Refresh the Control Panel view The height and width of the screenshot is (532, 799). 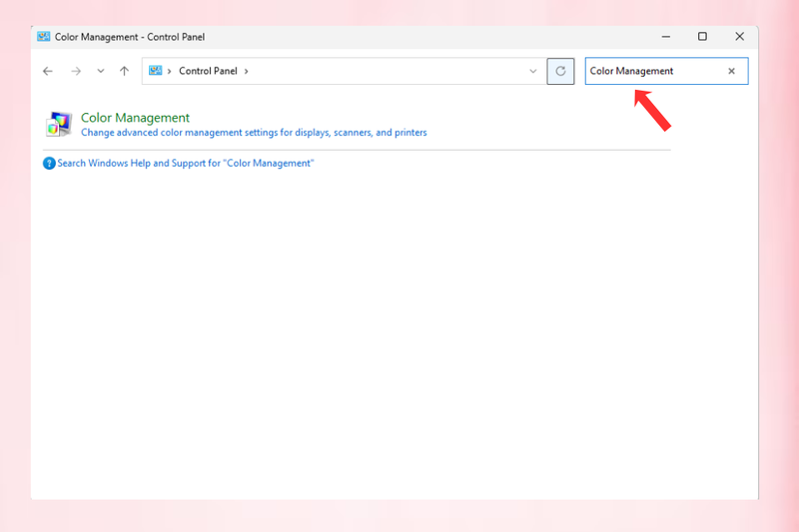(x=560, y=71)
